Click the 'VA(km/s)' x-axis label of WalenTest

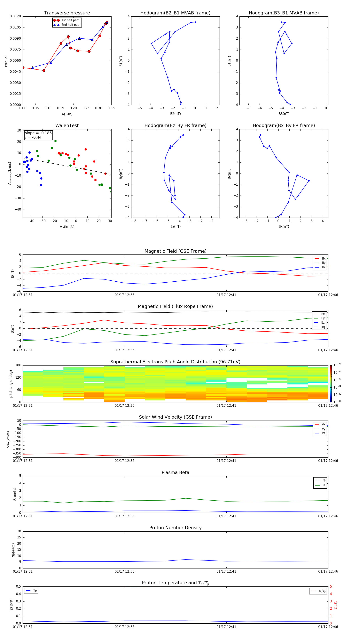pyautogui.click(x=67, y=227)
